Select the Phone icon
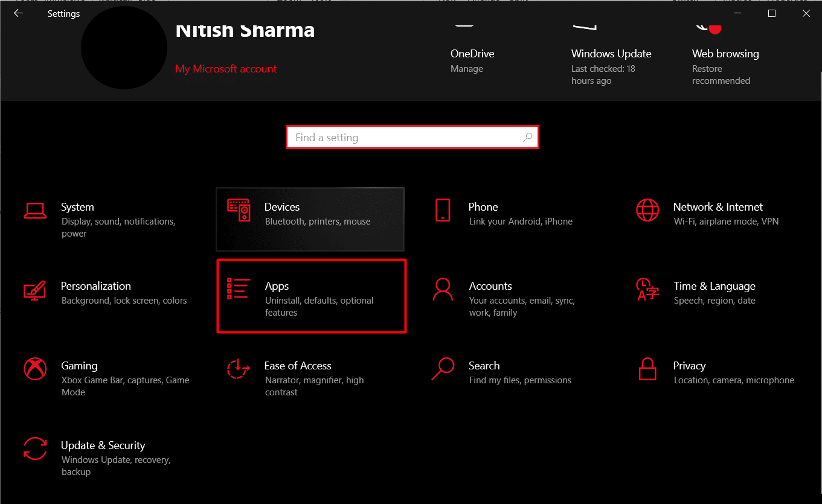The width and height of the screenshot is (822, 504). [443, 210]
